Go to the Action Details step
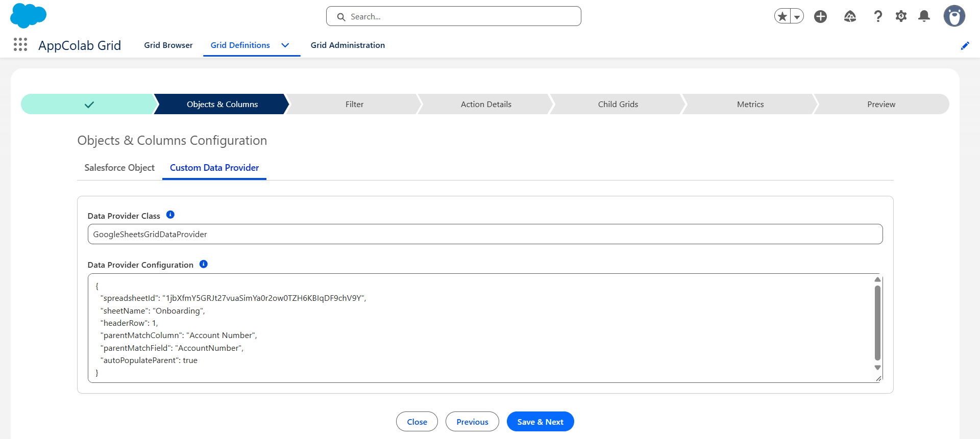Viewport: 980px width, 439px height. (x=486, y=104)
